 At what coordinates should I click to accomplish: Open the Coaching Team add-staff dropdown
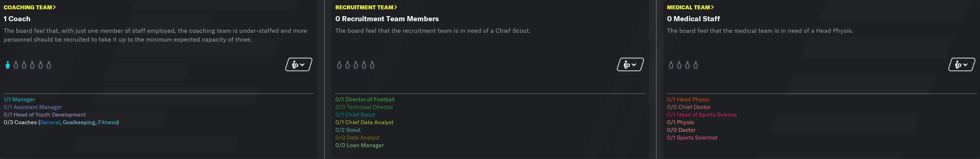[x=299, y=65]
